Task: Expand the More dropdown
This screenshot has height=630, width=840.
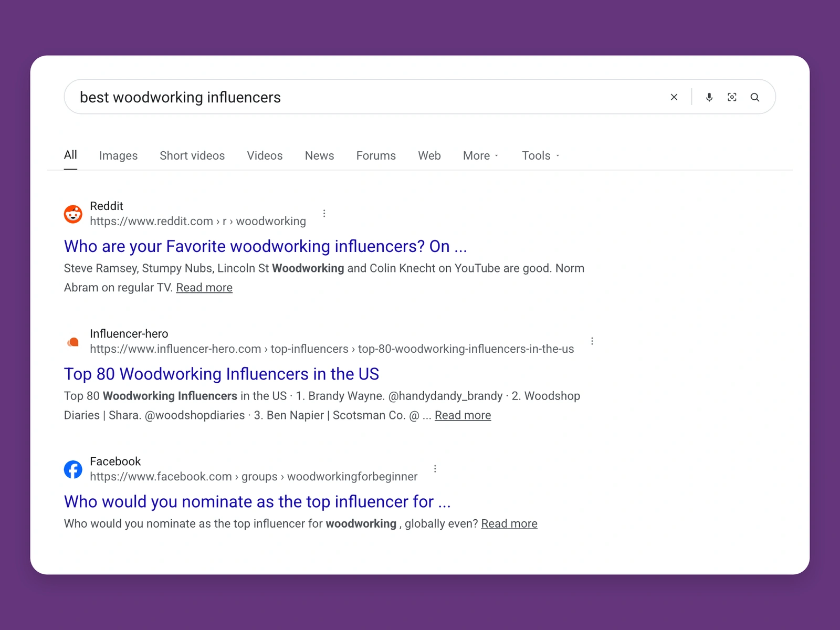Action: [480, 155]
